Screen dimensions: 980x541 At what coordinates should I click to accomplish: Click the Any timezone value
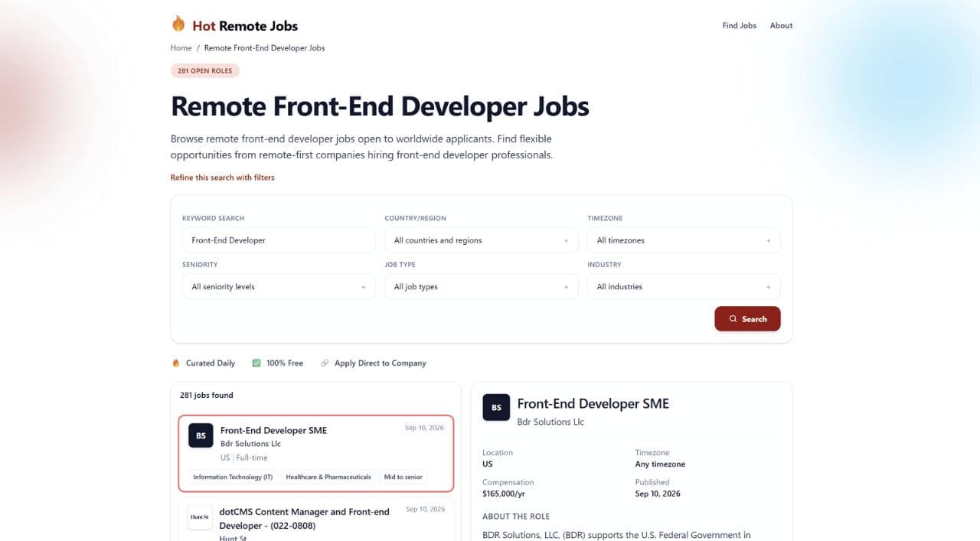click(660, 464)
